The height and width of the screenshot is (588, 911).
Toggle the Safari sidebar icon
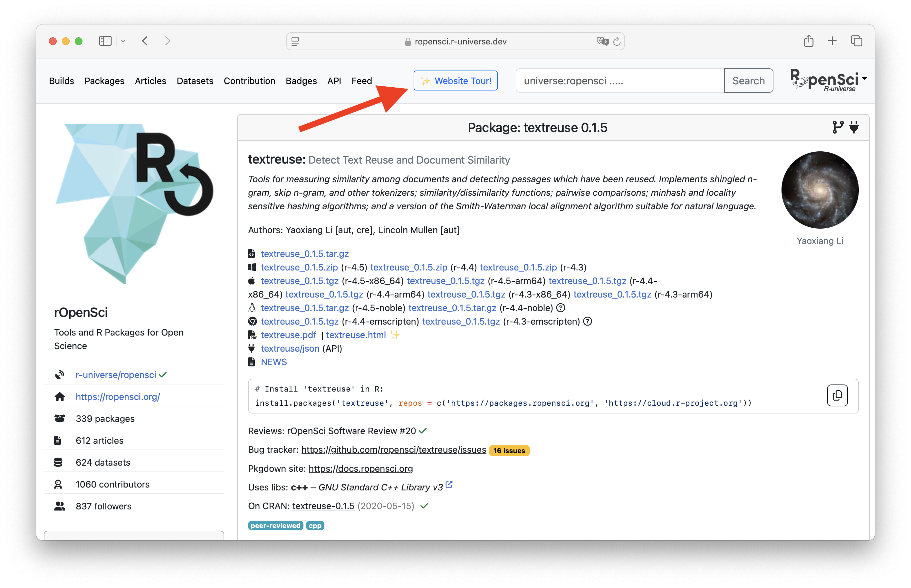pyautogui.click(x=105, y=41)
